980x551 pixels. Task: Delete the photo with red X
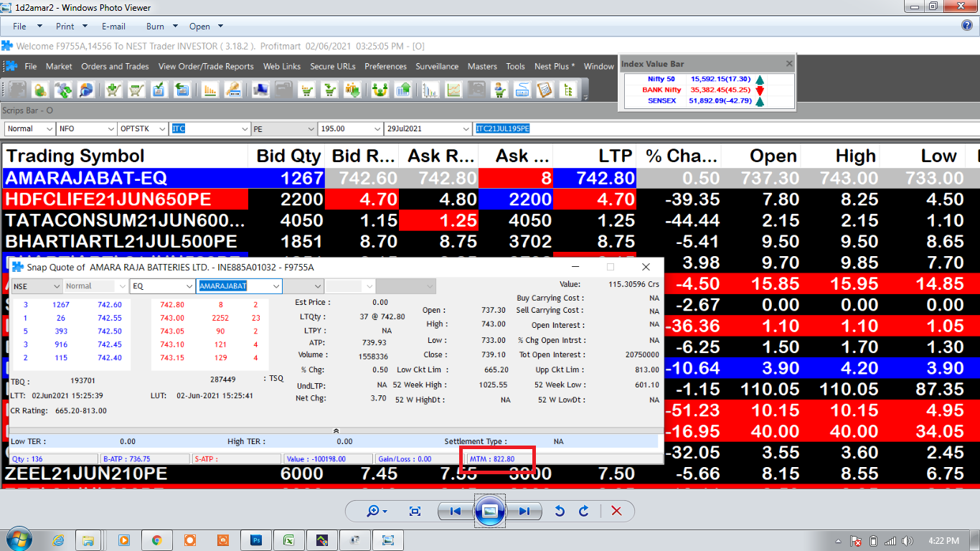[x=616, y=511]
